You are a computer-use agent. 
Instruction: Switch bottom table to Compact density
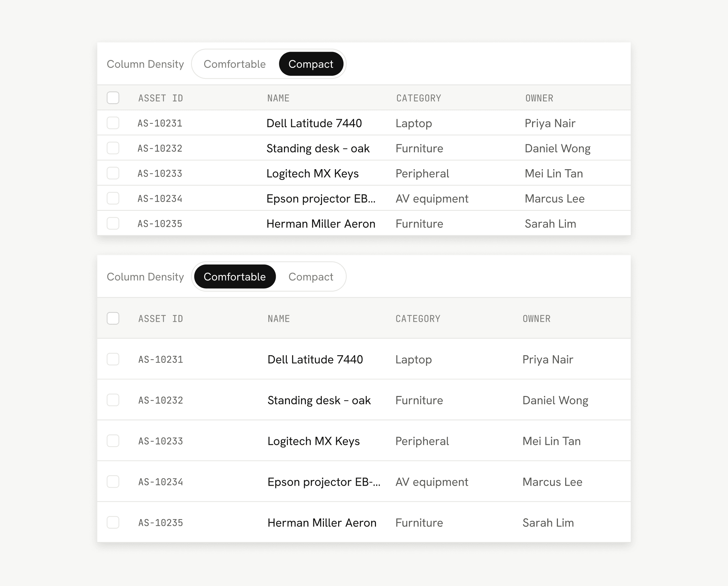311,277
